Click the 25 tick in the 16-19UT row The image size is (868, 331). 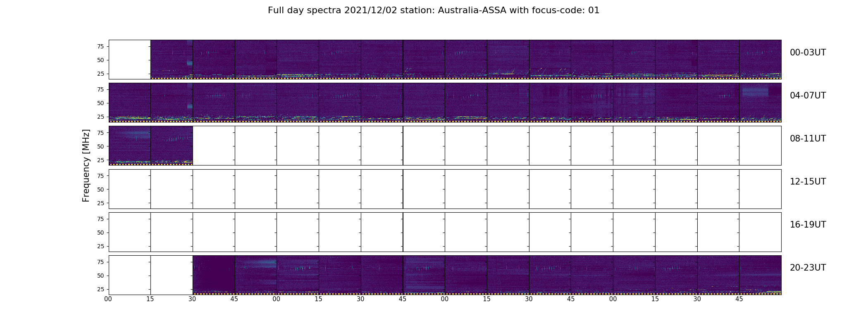(100, 247)
